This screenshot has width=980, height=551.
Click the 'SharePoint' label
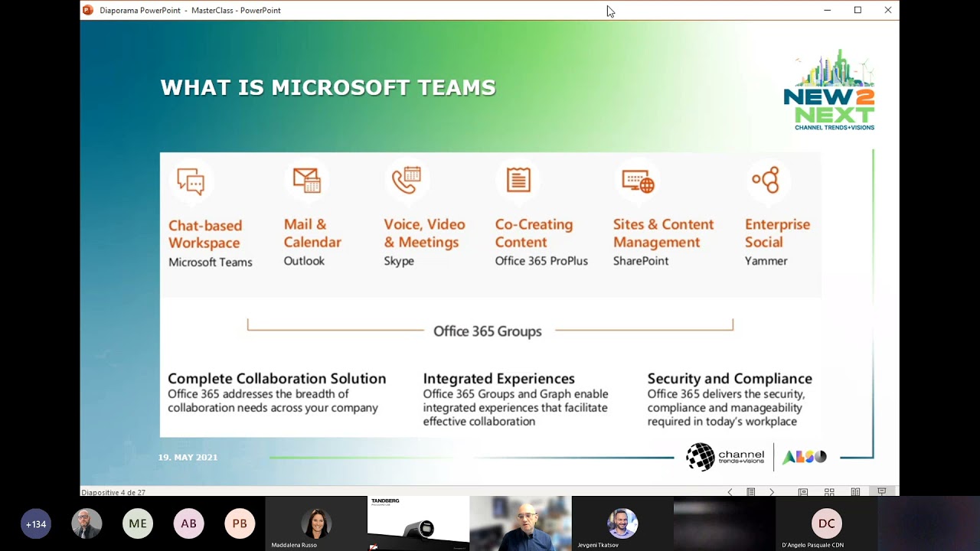point(641,261)
